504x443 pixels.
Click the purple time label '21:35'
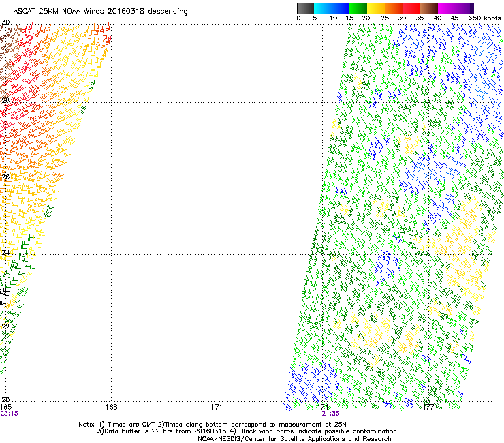(x=331, y=414)
